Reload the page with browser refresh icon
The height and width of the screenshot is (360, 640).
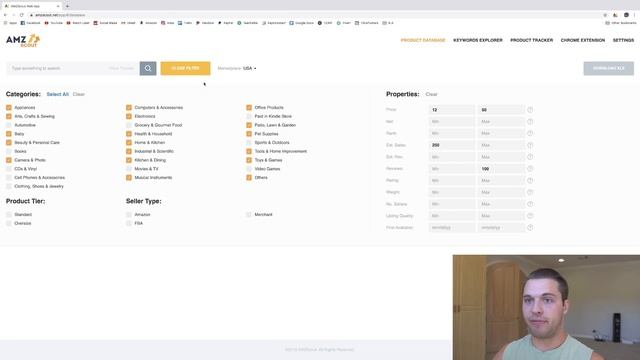[22, 15]
